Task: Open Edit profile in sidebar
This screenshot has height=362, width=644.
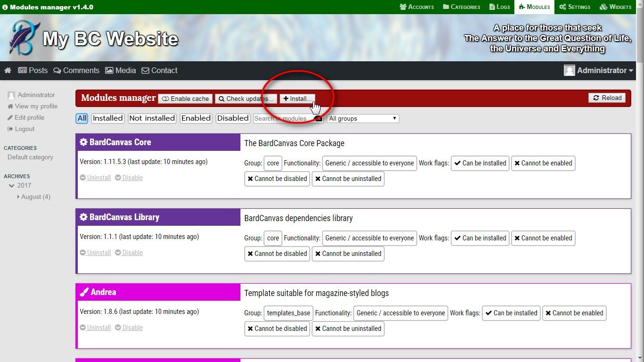Action: tap(26, 117)
